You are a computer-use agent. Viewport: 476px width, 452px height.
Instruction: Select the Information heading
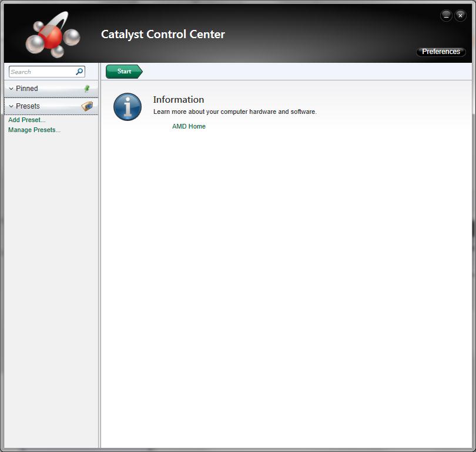coord(179,99)
